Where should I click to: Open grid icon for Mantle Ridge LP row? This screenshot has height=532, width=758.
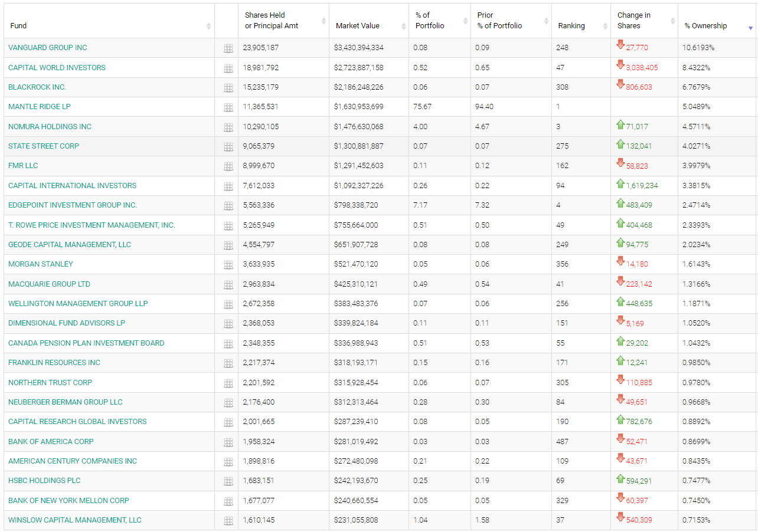point(228,108)
